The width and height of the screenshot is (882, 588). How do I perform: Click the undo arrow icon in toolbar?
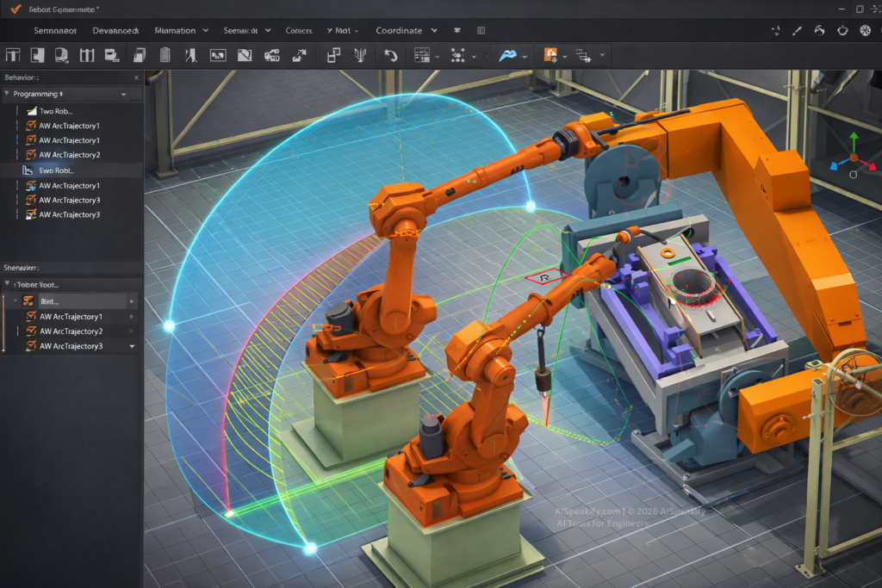pyautogui.click(x=390, y=56)
